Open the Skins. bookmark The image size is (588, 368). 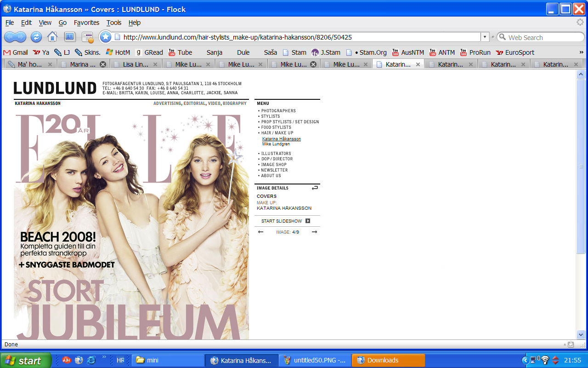(x=87, y=52)
